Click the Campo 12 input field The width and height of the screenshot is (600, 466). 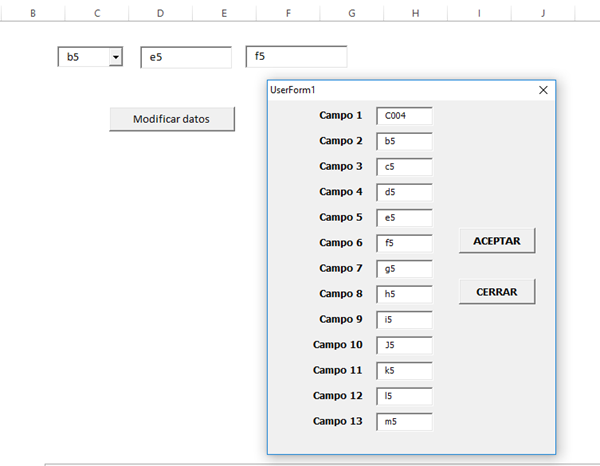[x=404, y=396]
